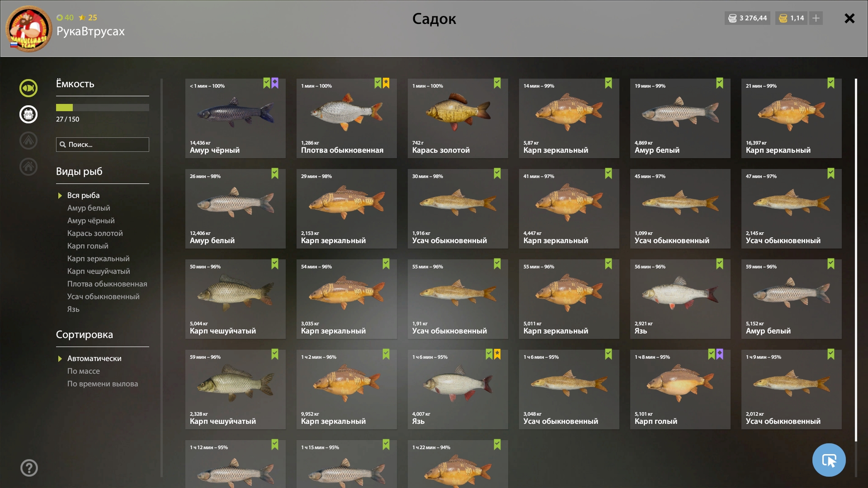Open the fish keepnet sidebar icon
The height and width of the screenshot is (488, 868).
(x=28, y=88)
